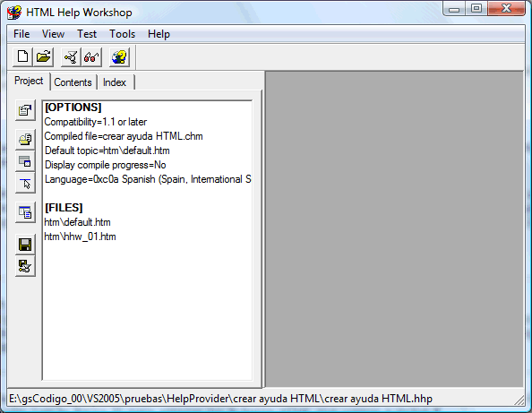
Task: Click the window resize grip corner
Action: pos(519,400)
